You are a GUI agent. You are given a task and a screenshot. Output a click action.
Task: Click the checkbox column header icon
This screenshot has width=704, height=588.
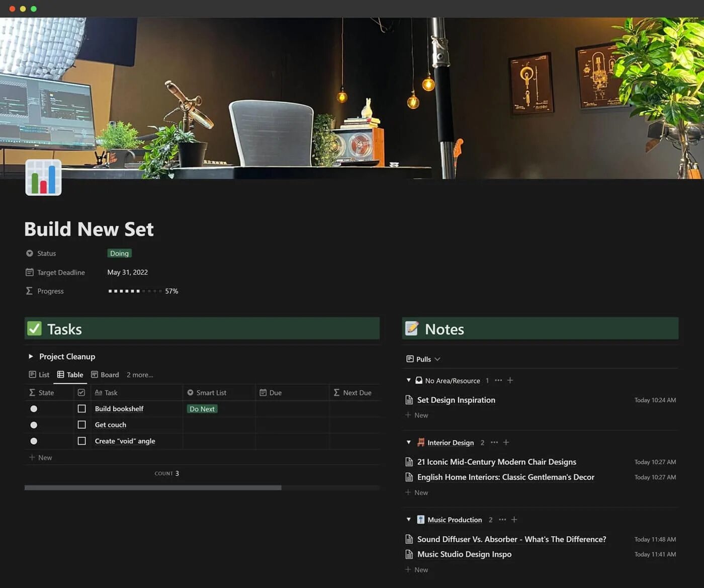click(81, 392)
